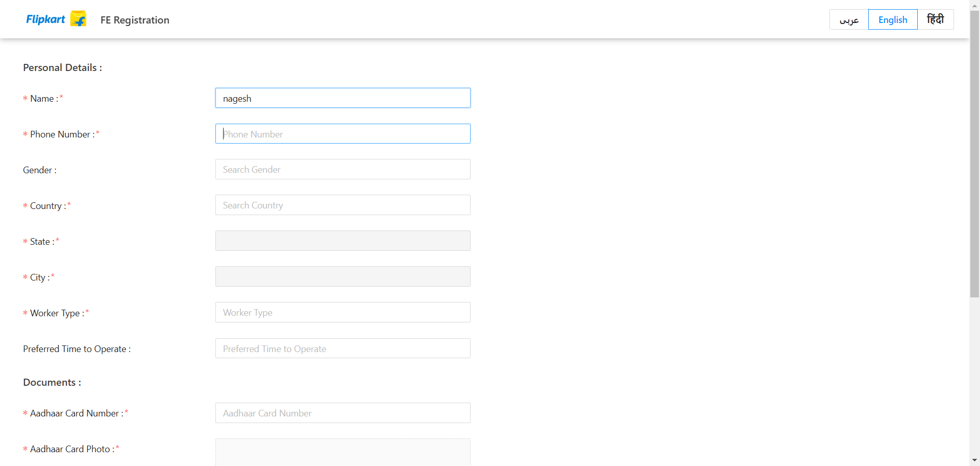Screen dimensions: 980x466
Task: Open the State dropdown
Action: [x=342, y=241]
